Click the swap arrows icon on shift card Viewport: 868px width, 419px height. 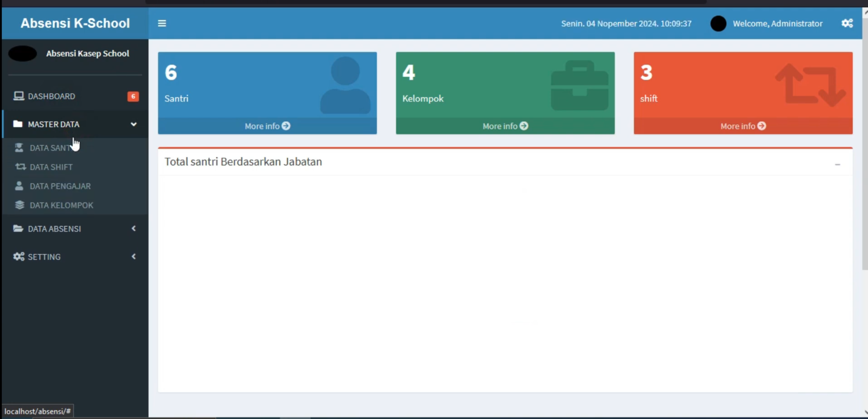click(811, 85)
